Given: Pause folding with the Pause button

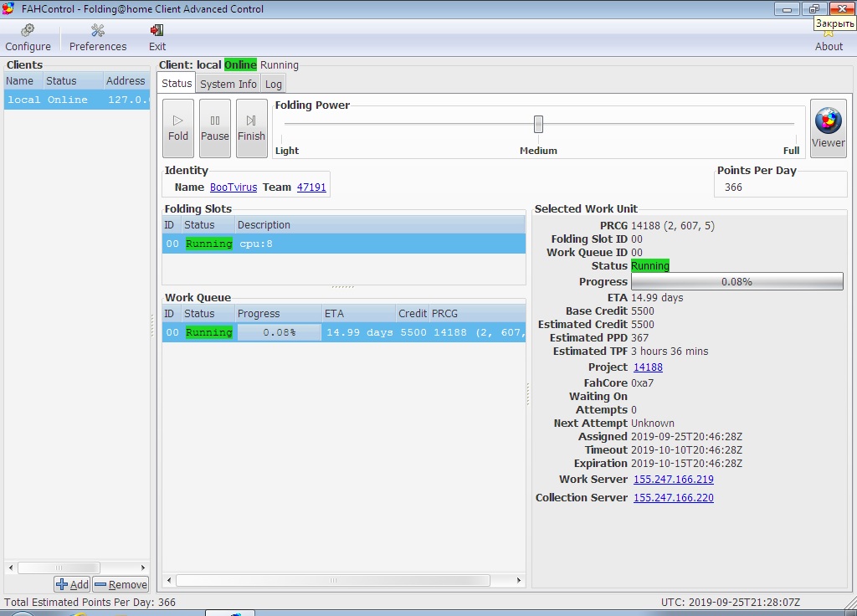Looking at the screenshot, I should (215, 128).
